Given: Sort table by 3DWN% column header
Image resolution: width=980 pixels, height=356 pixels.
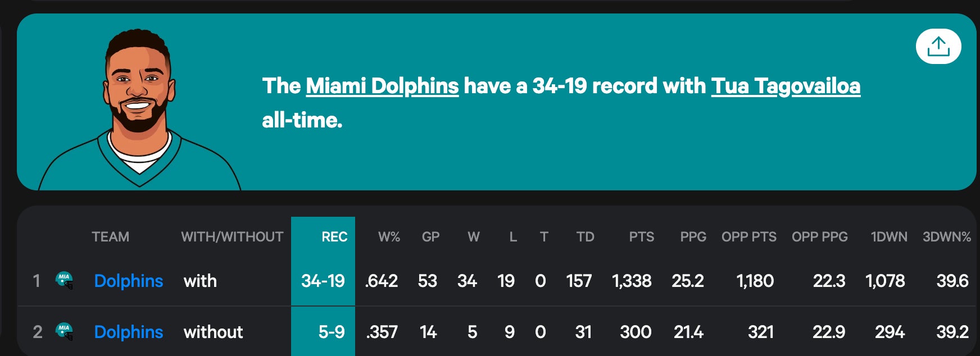Looking at the screenshot, I should (946, 237).
